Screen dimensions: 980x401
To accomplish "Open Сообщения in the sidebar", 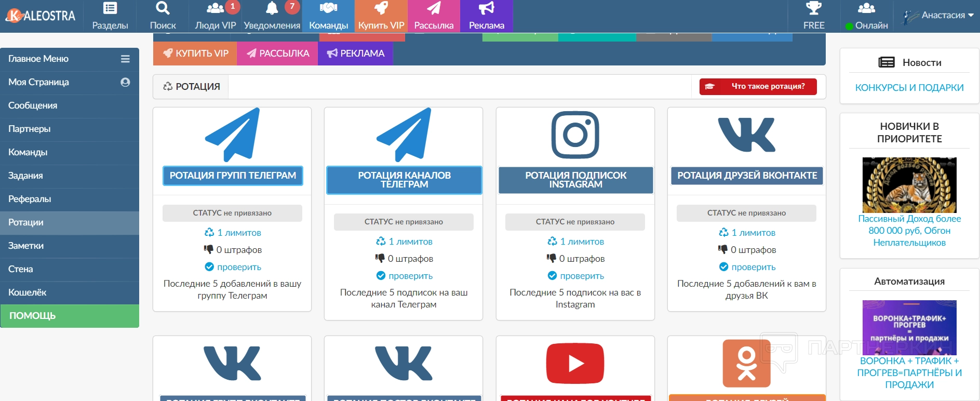I will pyautogui.click(x=70, y=105).
